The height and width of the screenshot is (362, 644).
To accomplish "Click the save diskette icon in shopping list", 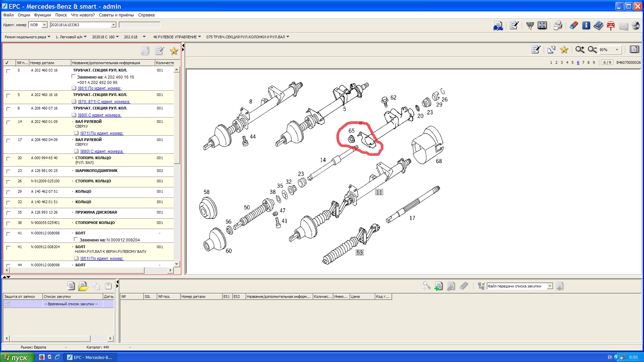I will 108,286.
